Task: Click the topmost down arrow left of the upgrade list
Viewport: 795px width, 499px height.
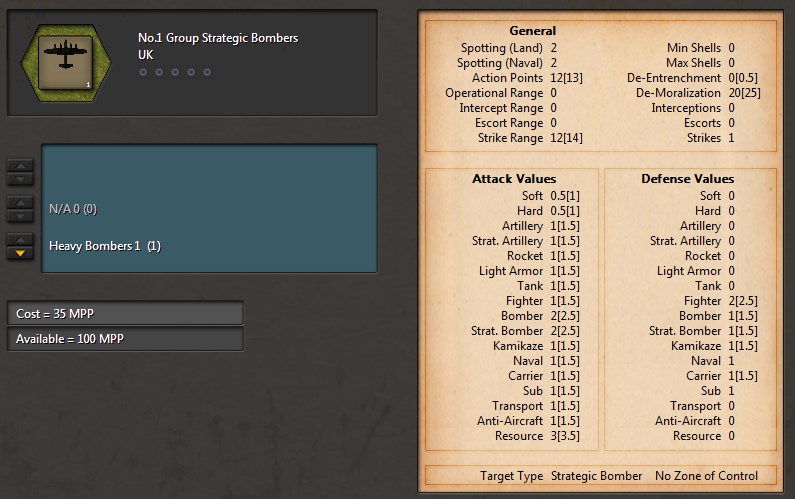Action: pos(20,179)
